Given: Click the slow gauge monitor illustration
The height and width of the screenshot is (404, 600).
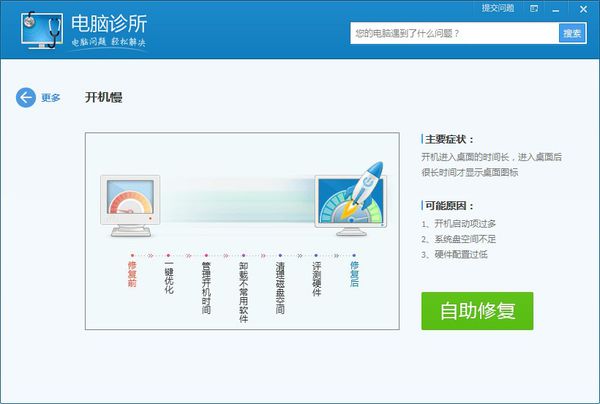Looking at the screenshot, I should 130,206.
